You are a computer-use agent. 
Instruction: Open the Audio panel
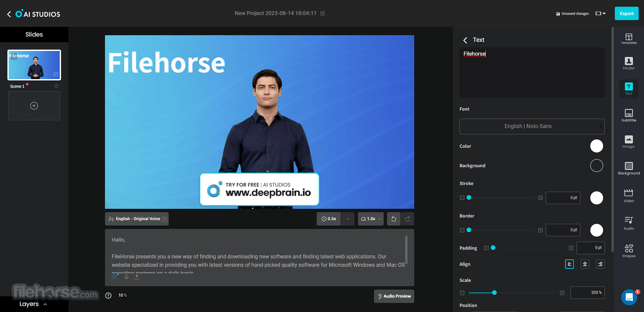pyautogui.click(x=629, y=223)
